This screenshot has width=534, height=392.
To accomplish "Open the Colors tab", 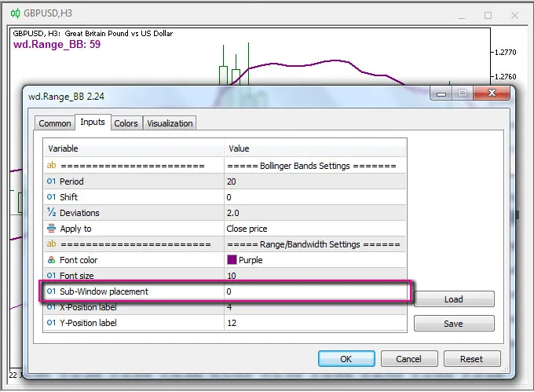I will [x=126, y=123].
